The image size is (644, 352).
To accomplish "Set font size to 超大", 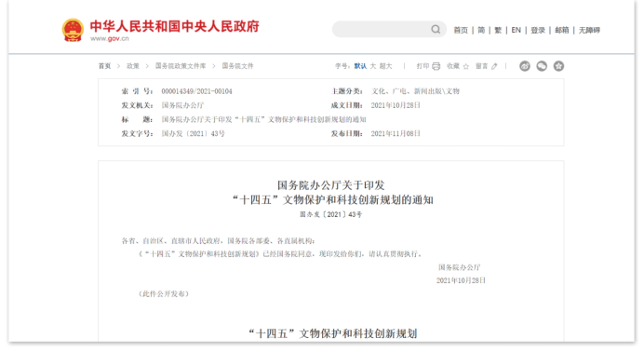I will tap(385, 66).
